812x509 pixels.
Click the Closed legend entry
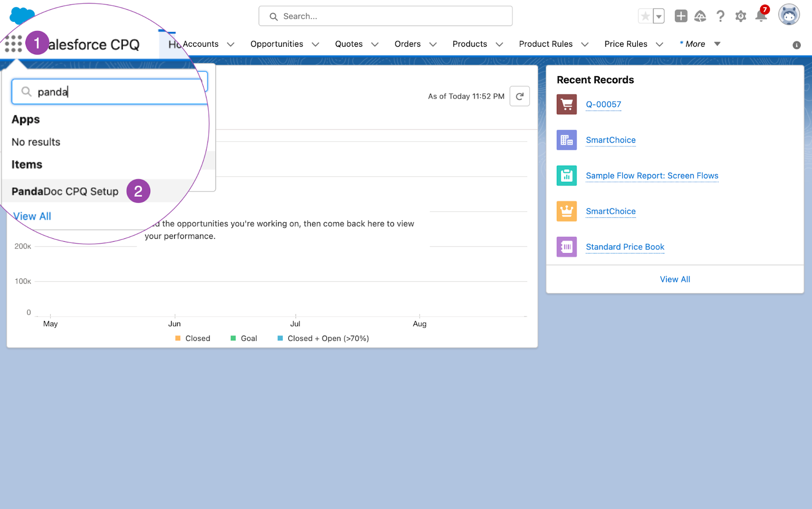(x=193, y=338)
